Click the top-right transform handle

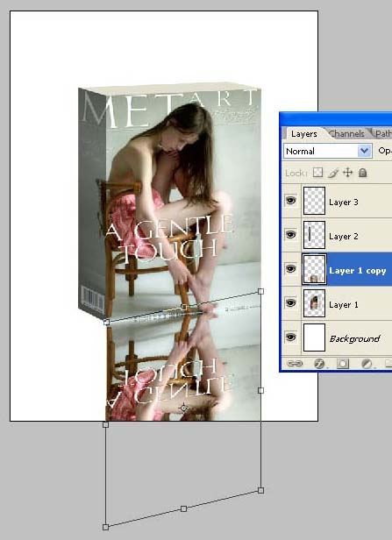click(260, 291)
